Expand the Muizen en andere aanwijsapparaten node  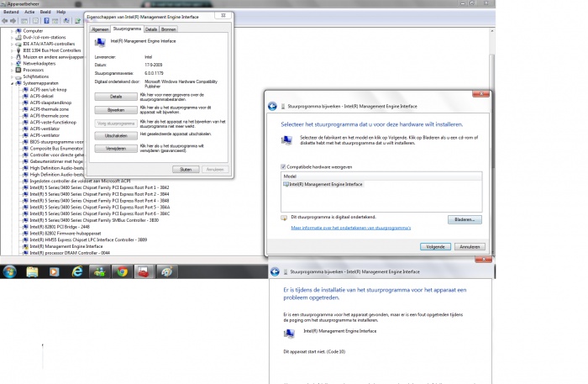12,57
